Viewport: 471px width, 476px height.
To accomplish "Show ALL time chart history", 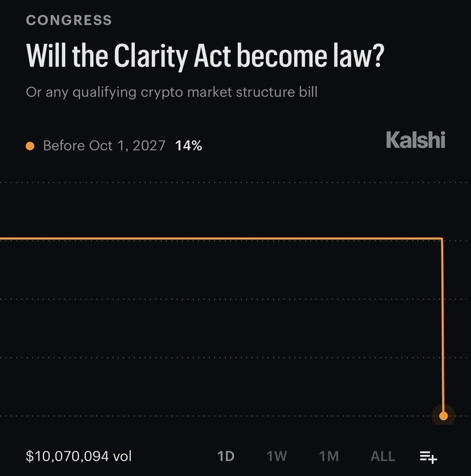I will click(383, 456).
